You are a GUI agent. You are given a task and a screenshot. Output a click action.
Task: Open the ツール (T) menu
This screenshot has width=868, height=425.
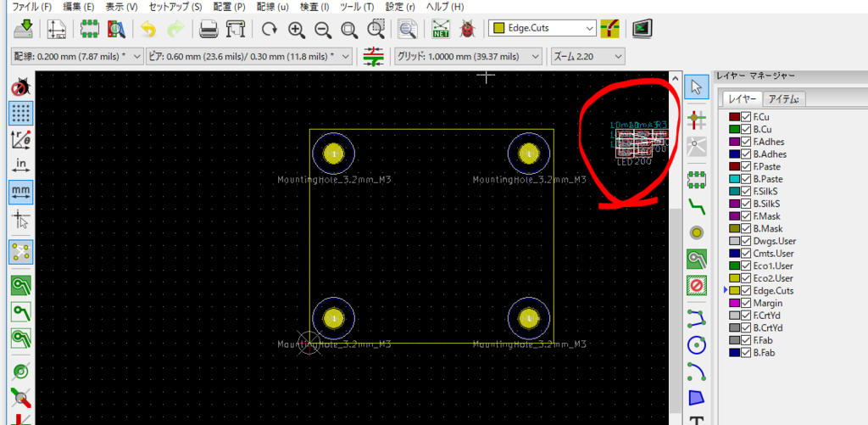pos(357,7)
